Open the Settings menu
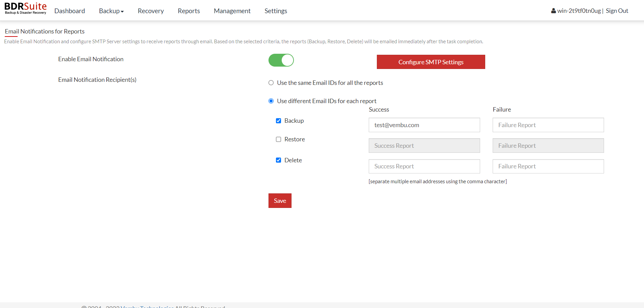644x308 pixels. point(276,11)
